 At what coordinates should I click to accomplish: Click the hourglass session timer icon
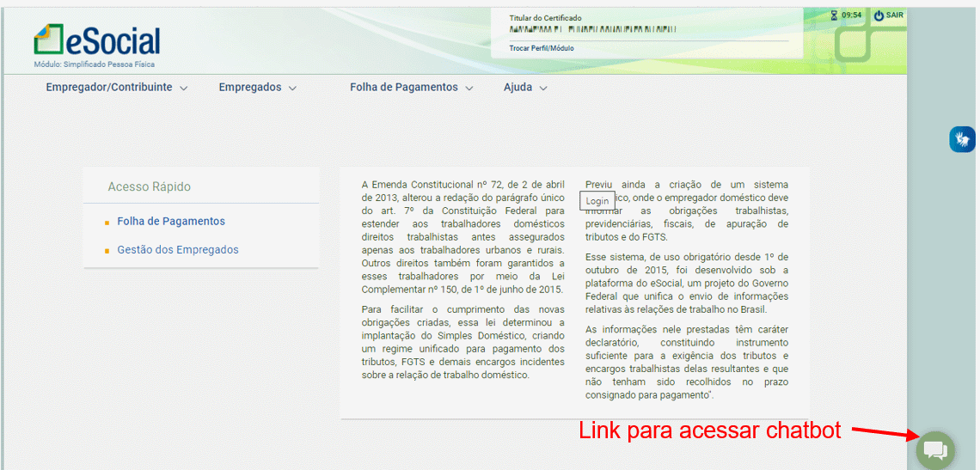tap(835, 15)
